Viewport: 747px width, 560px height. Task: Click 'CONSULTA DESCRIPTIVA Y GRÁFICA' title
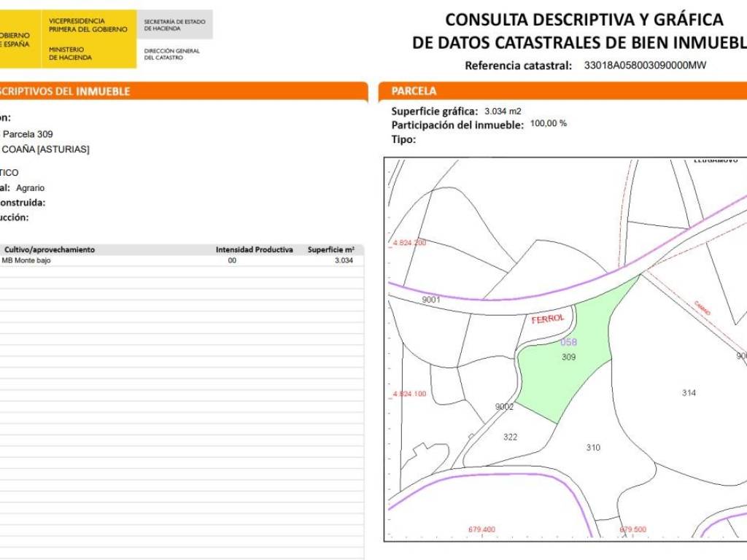pyautogui.click(x=584, y=20)
